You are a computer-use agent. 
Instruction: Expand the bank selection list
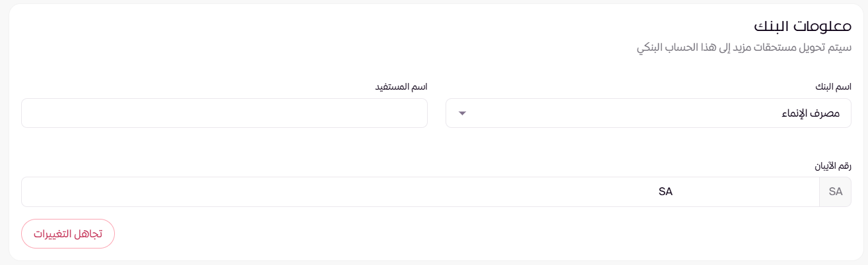648,113
